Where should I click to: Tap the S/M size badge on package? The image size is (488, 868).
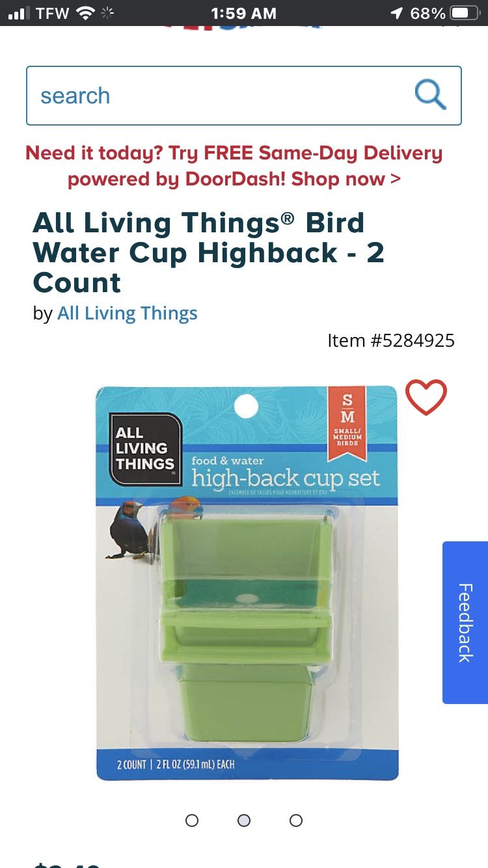(x=347, y=422)
